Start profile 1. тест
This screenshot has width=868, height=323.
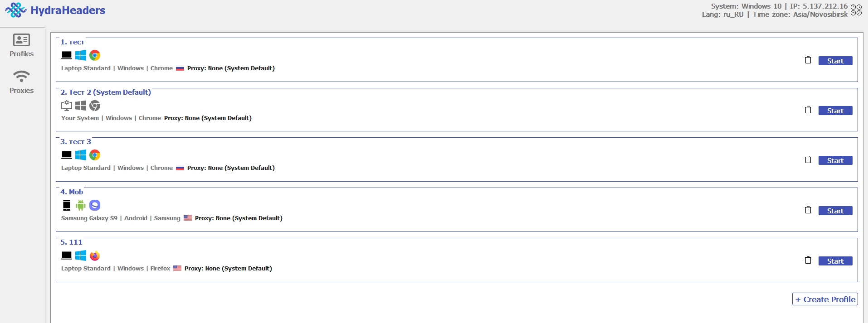[835, 61]
